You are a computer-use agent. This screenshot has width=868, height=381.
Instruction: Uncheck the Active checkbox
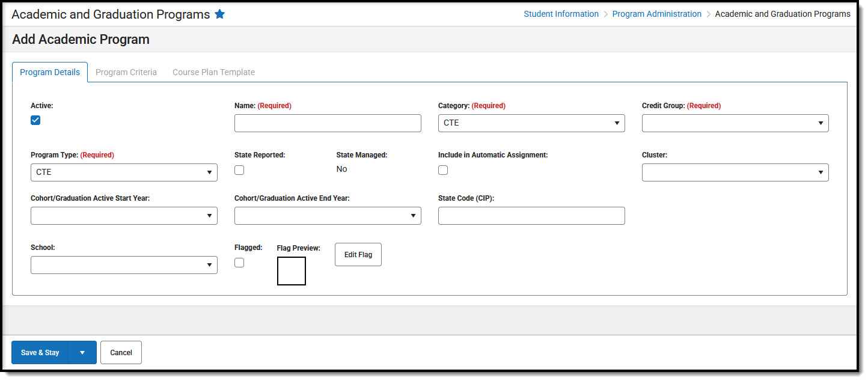click(35, 120)
